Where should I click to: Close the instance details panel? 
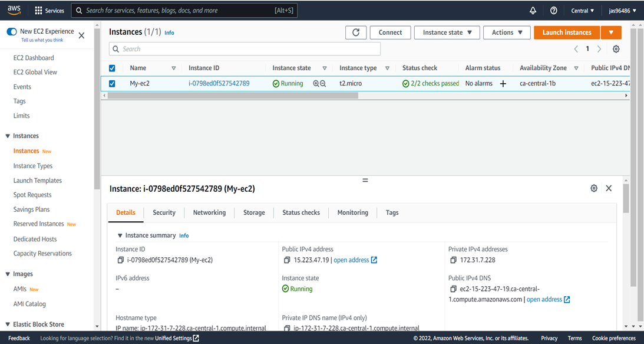[x=609, y=188]
